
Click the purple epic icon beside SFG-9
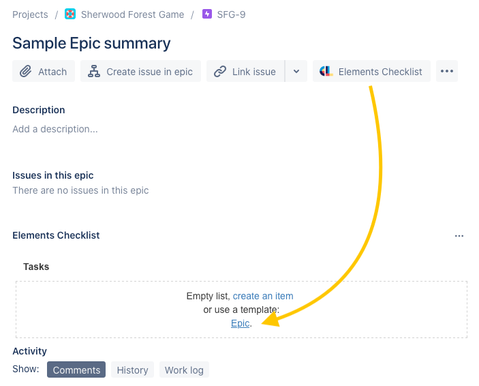(207, 14)
